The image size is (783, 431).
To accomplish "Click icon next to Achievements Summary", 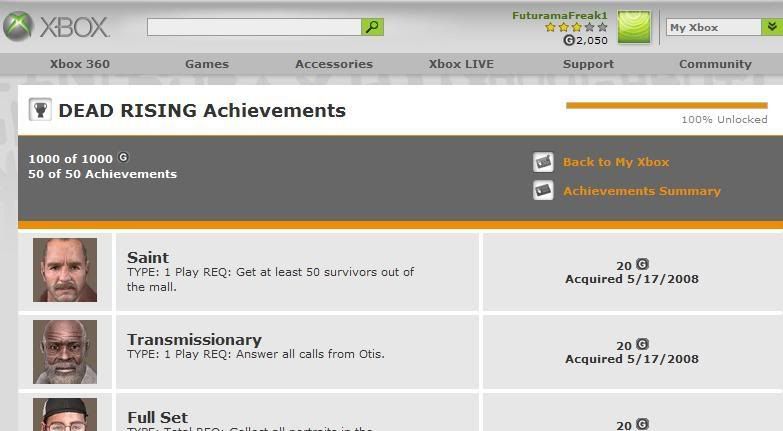I will 543,191.
